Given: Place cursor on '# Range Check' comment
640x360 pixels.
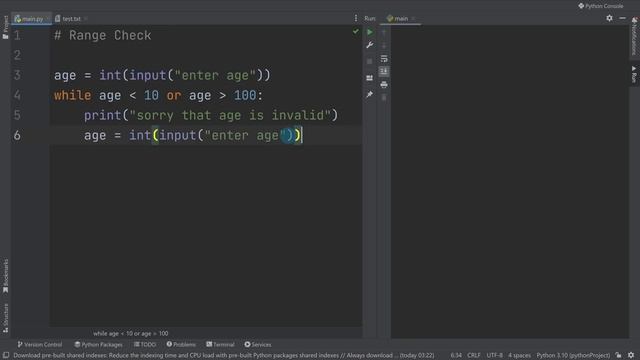Looking at the screenshot, I should coord(102,36).
